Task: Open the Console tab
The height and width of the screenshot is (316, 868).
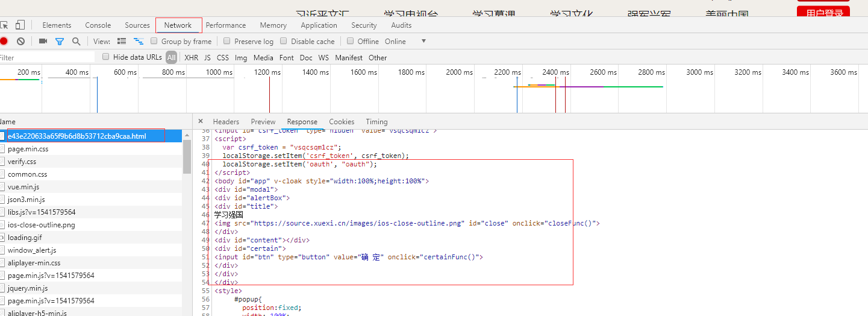Action: tap(98, 25)
